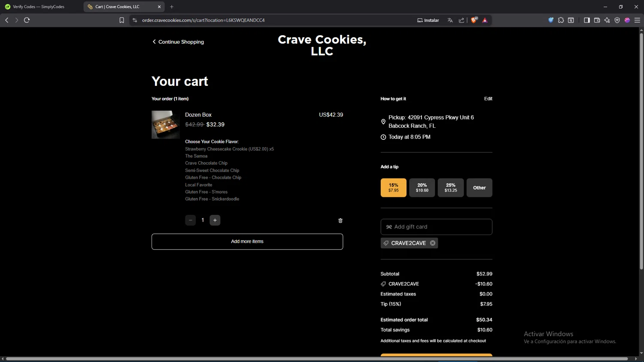Click the page vertical scrollbar
This screenshot has width=644, height=362.
click(x=641, y=150)
